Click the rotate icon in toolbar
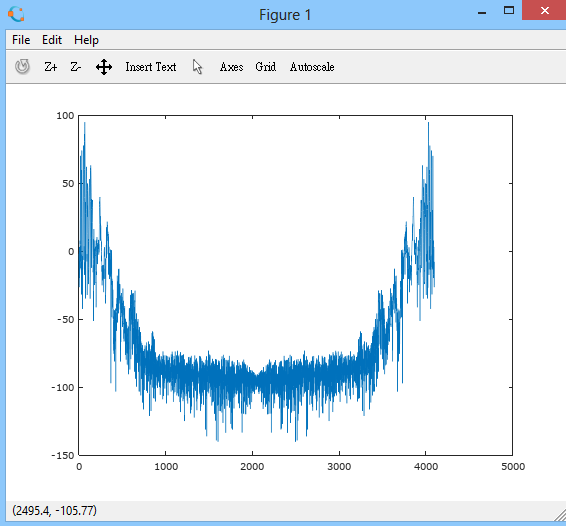The image size is (566, 526). (x=22, y=67)
